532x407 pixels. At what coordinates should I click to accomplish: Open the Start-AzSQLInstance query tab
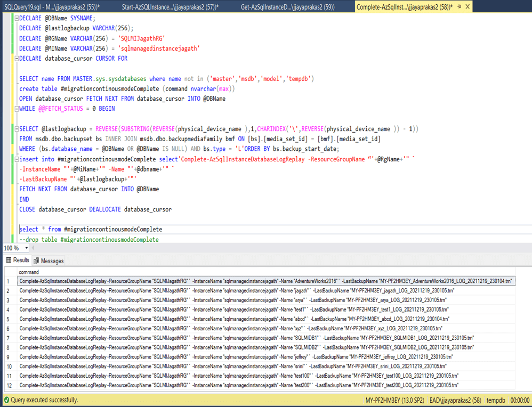pos(170,7)
